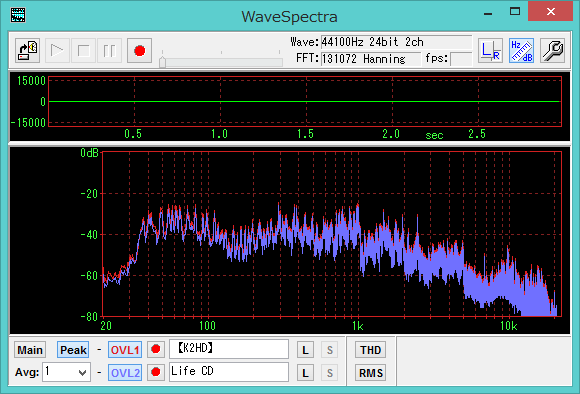Toggle the Peak hold button
Screen dimensions: 580x394
pos(73,350)
